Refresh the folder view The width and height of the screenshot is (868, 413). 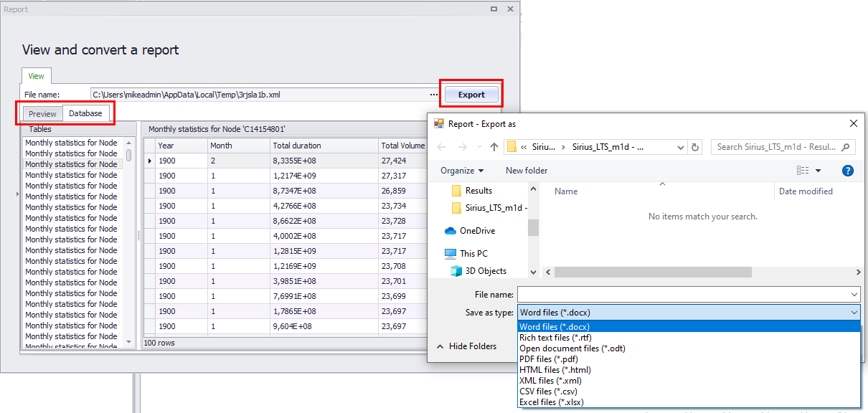(x=694, y=147)
